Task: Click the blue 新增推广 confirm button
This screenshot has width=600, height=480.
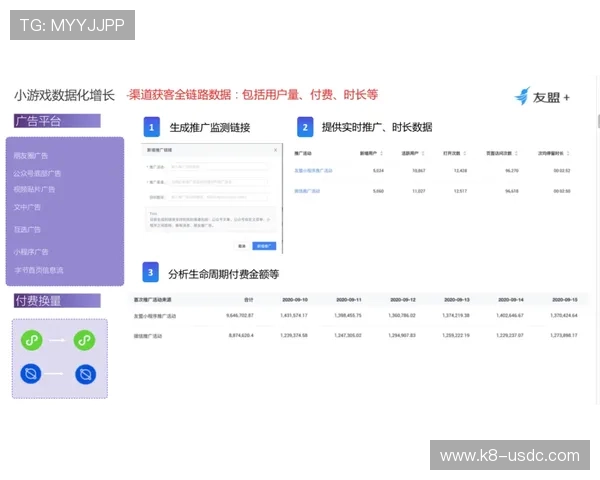Action: coord(264,246)
